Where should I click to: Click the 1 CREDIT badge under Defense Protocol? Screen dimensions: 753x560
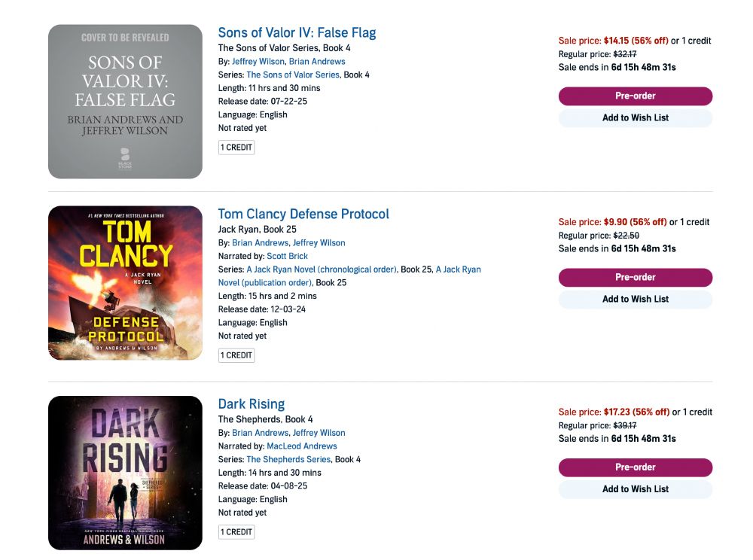pos(236,355)
